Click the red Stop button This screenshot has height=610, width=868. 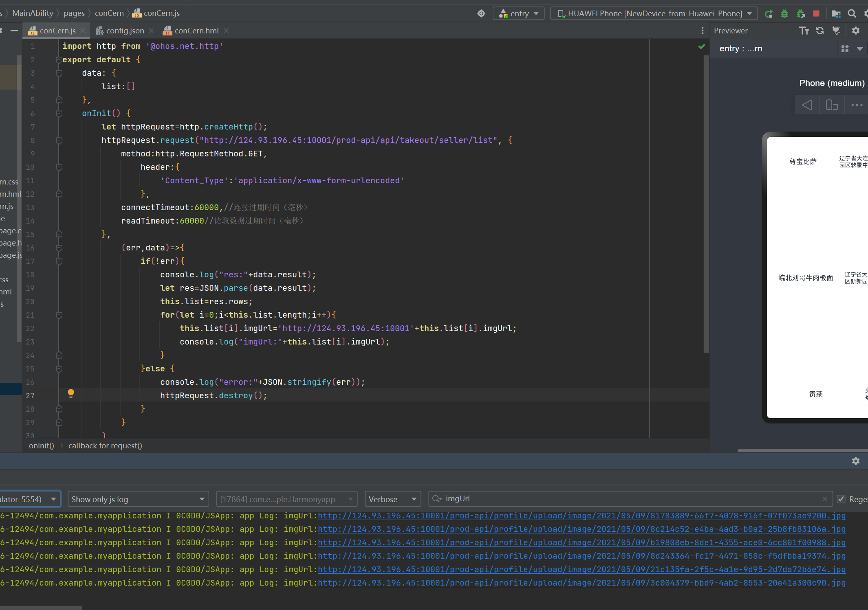pyautogui.click(x=816, y=13)
